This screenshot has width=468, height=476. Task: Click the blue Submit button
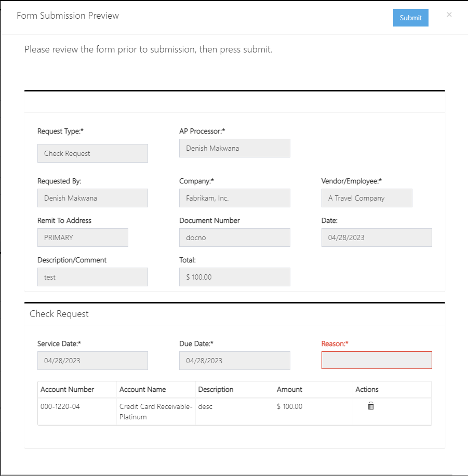tap(411, 18)
